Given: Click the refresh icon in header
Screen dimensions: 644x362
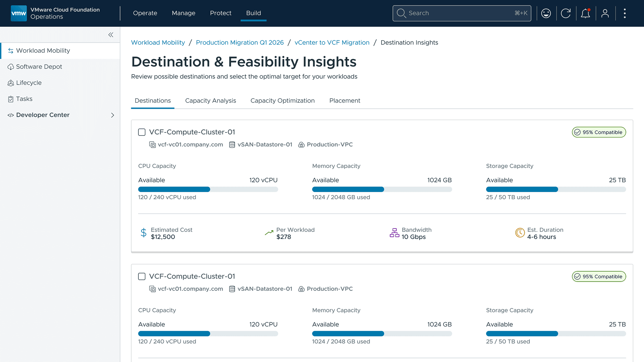Looking at the screenshot, I should [566, 13].
